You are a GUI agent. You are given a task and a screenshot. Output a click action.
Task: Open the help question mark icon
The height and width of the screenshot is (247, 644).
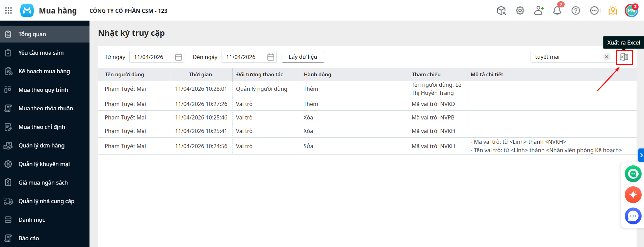576,11
